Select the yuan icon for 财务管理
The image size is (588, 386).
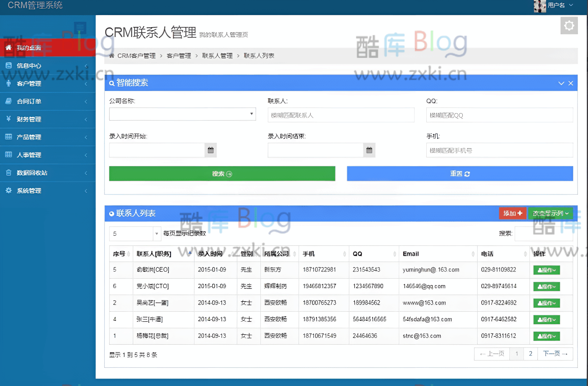click(9, 119)
